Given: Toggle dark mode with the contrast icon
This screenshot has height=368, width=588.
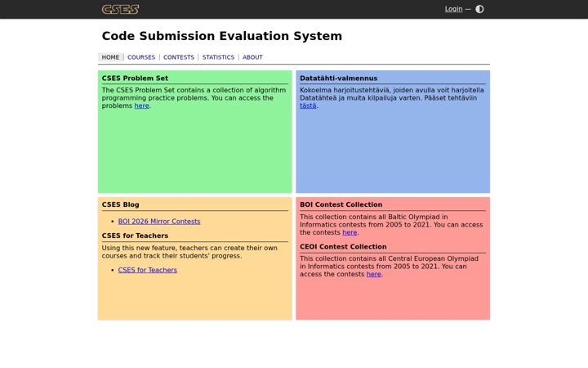Looking at the screenshot, I should (x=479, y=9).
